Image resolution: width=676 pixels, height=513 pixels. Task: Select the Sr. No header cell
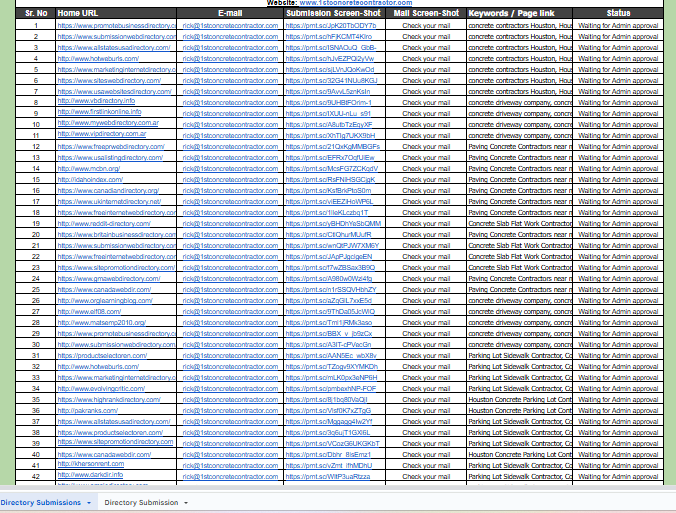coord(34,13)
